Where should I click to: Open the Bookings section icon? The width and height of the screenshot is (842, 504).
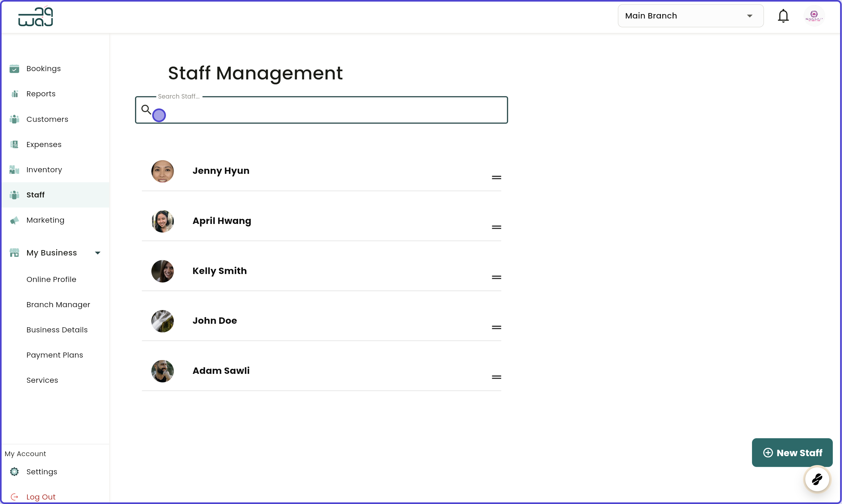(14, 69)
